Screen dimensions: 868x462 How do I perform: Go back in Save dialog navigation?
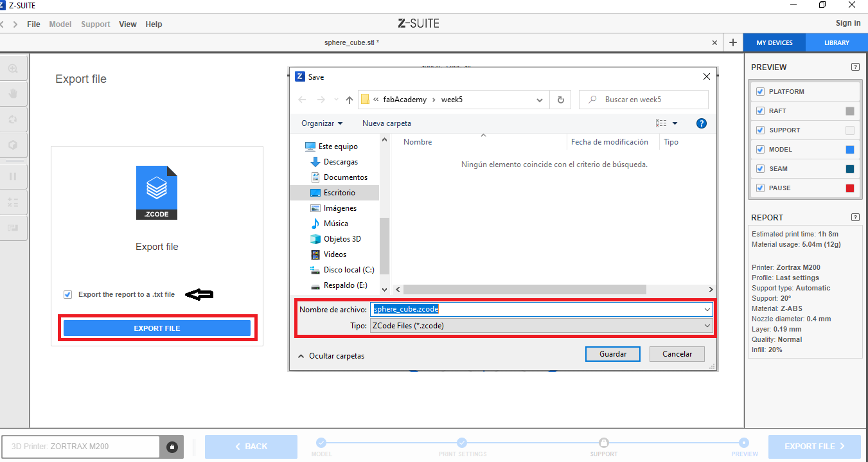[x=303, y=100]
